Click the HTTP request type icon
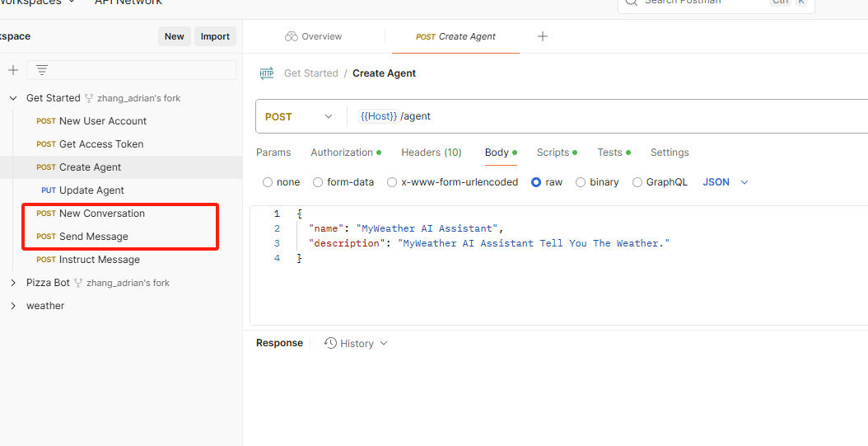This screenshot has width=868, height=446. pos(267,73)
